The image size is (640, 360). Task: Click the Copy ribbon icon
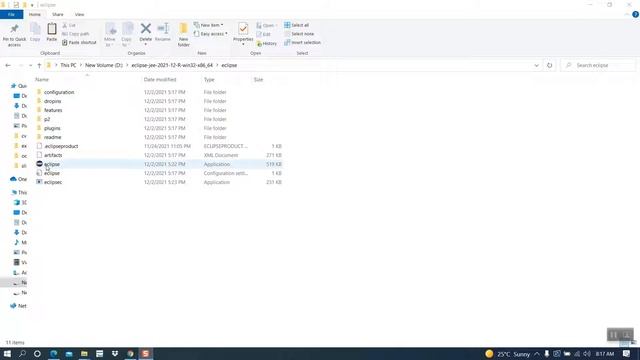(x=35, y=29)
